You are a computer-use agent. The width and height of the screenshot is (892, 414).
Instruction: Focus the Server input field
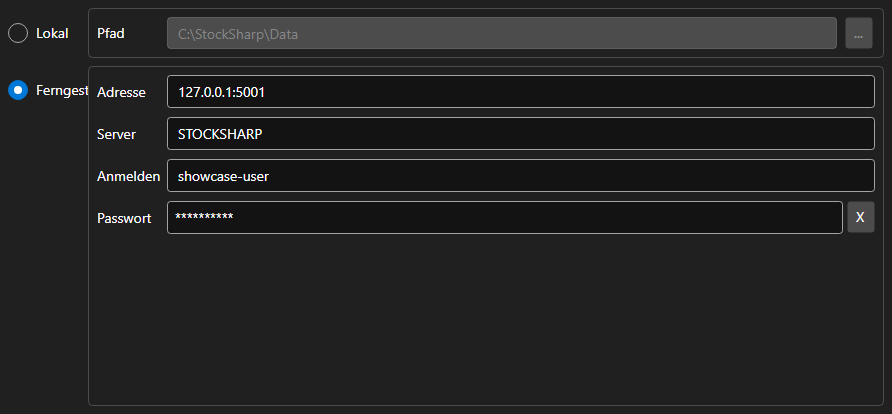pos(521,134)
